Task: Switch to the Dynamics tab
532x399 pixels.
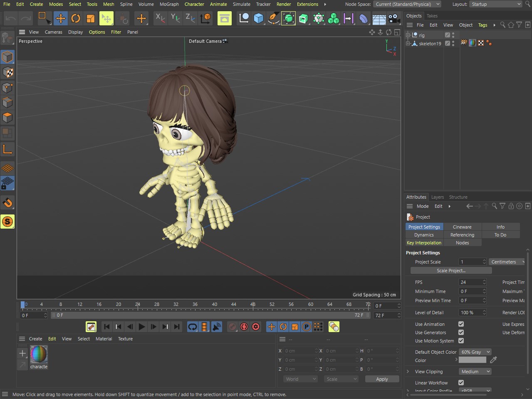Action: click(424, 235)
